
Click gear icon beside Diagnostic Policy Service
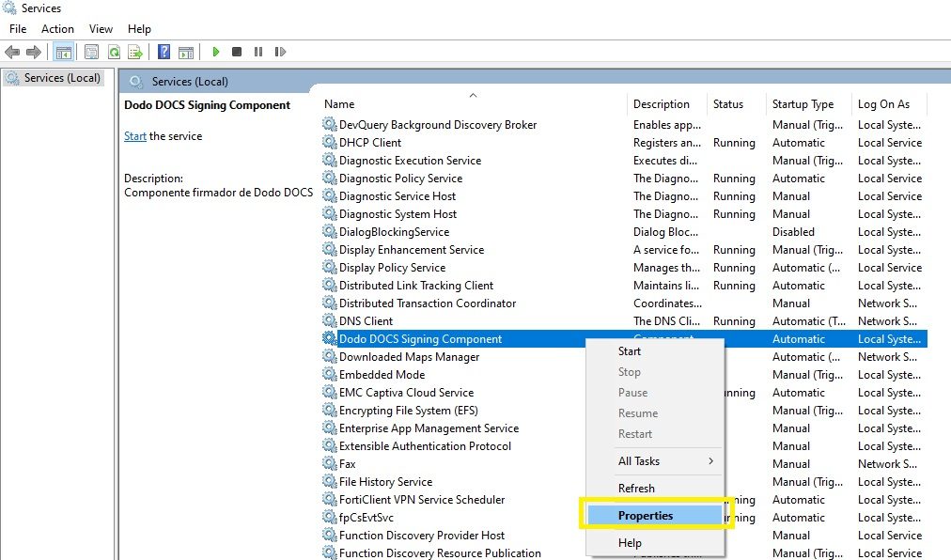coord(329,178)
